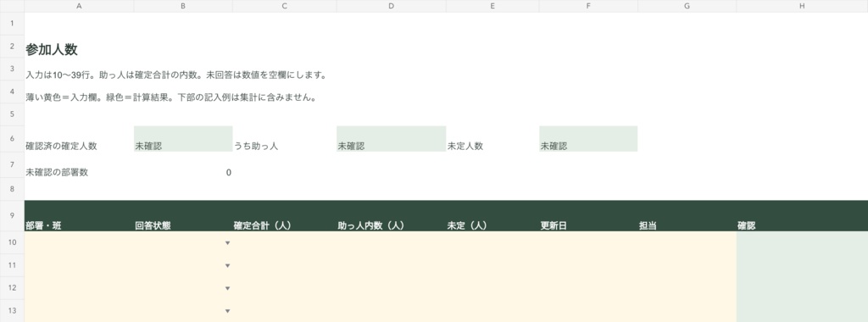Screen dimensions: 868x322
Task: Select row 2 header
Action: pyautogui.click(x=12, y=47)
